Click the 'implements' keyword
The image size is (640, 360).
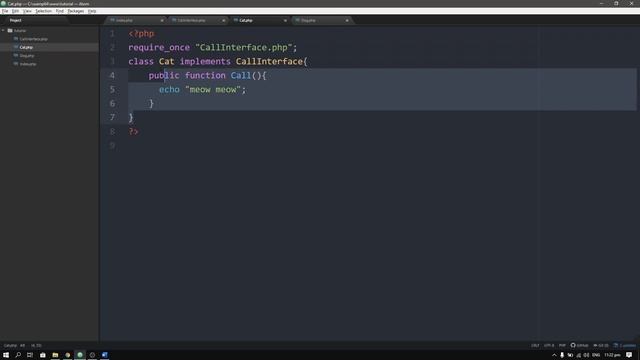(205, 62)
